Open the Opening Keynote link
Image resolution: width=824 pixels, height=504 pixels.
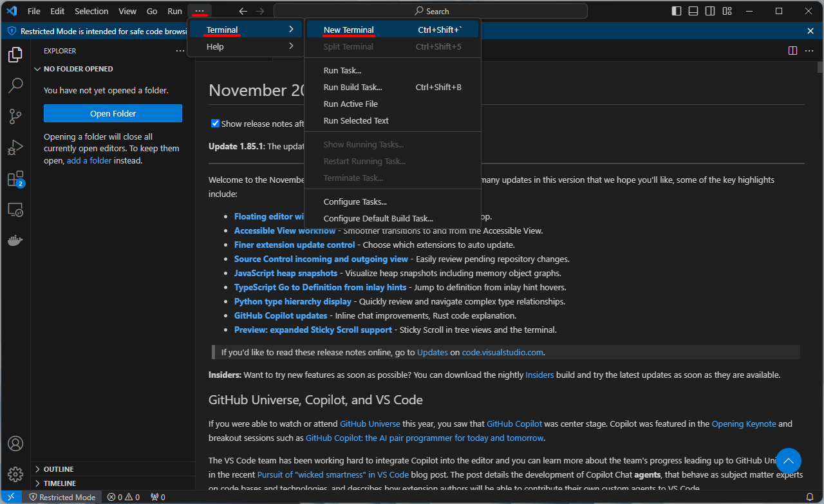[744, 424]
